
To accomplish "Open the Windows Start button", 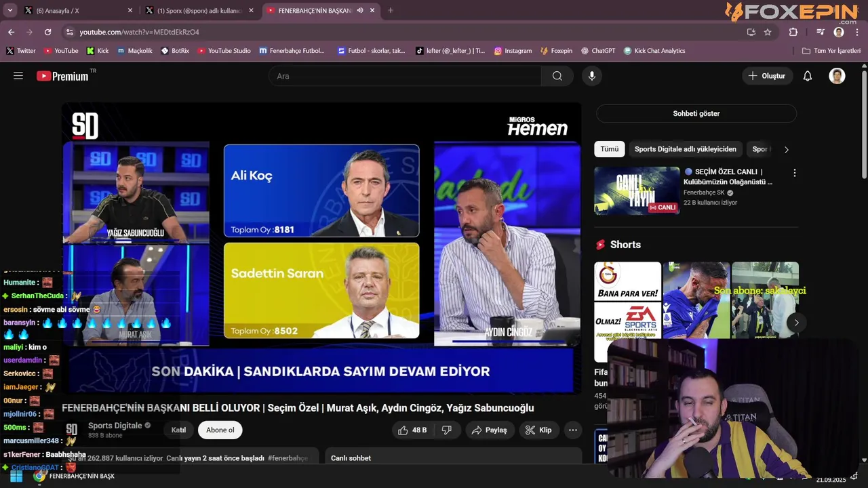I will click(x=16, y=476).
